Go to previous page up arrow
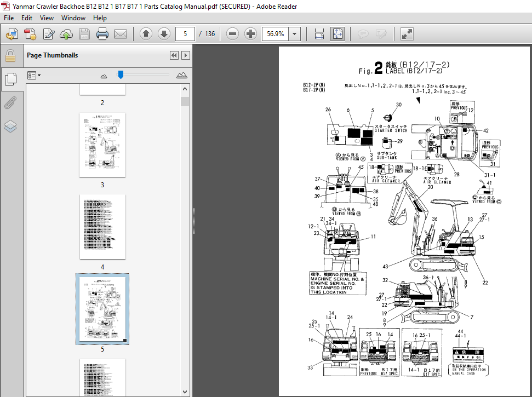This screenshot has height=397, width=532. pos(146,33)
